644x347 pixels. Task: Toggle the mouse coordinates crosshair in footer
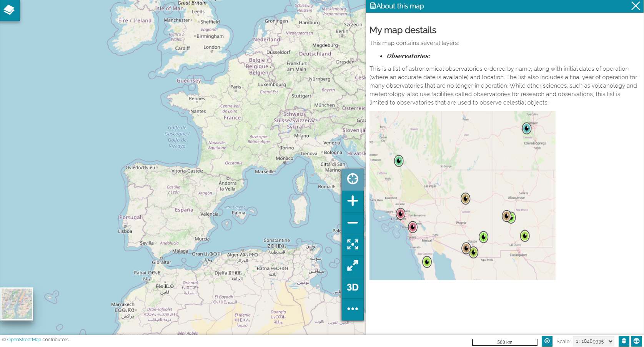pyautogui.click(x=547, y=341)
